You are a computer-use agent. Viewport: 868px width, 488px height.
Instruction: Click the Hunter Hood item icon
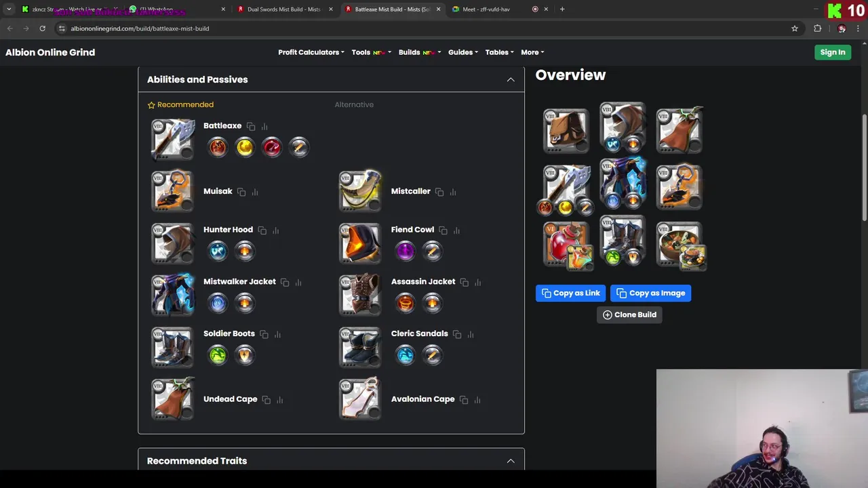click(173, 243)
